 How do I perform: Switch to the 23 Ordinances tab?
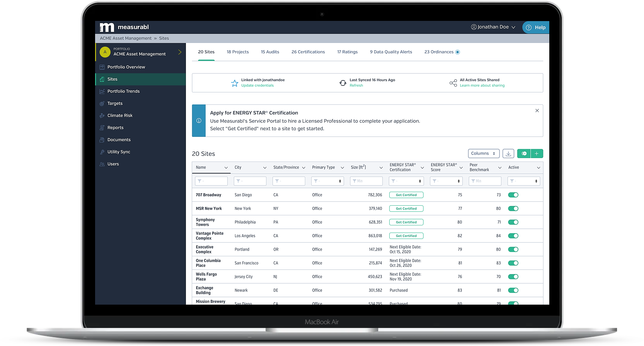[x=439, y=52]
